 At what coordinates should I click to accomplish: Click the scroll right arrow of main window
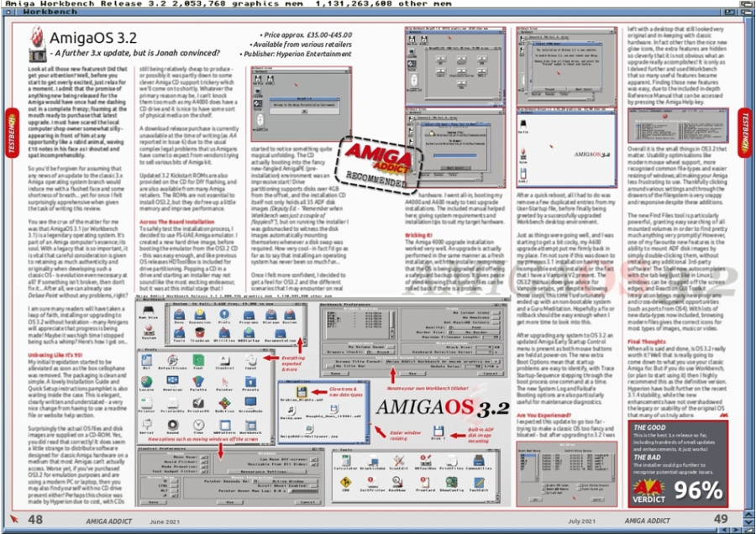tap(736, 530)
